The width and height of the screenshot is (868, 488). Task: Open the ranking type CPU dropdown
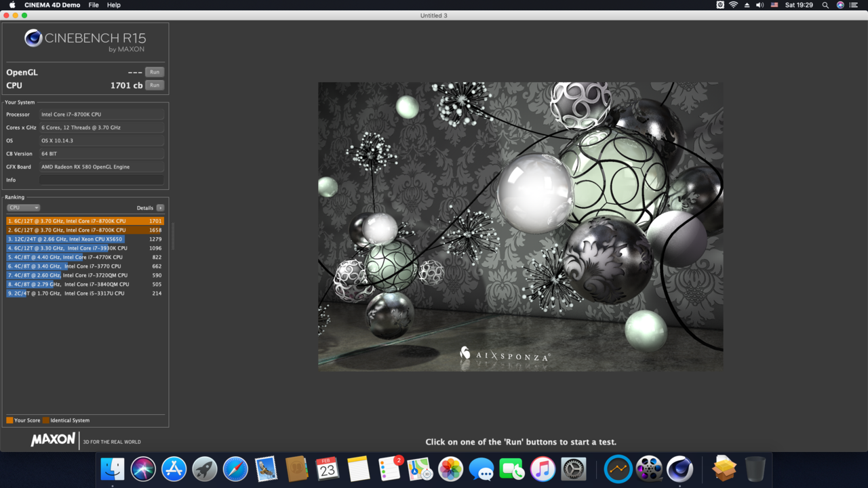tap(24, 207)
